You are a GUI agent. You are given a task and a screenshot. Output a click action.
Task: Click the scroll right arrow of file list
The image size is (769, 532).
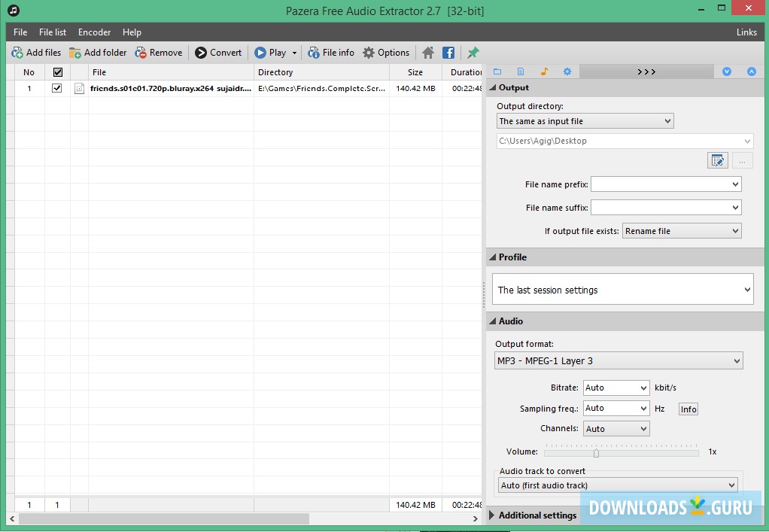point(475,518)
